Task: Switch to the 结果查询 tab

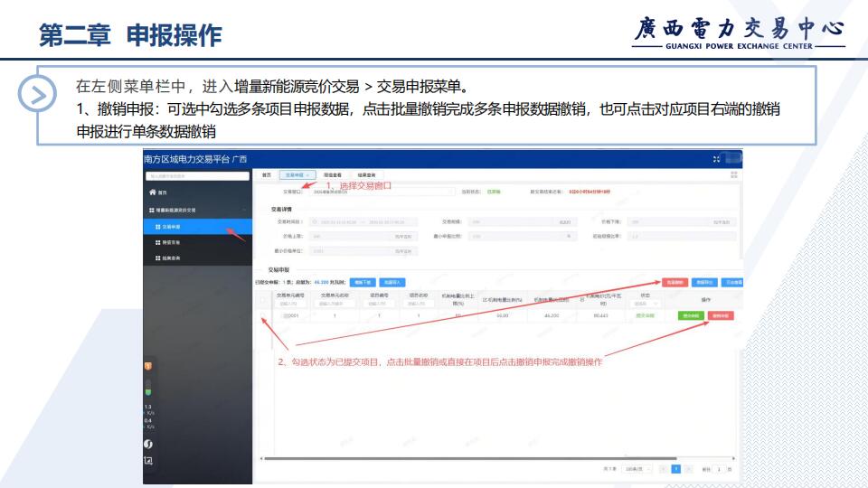Action: point(366,174)
